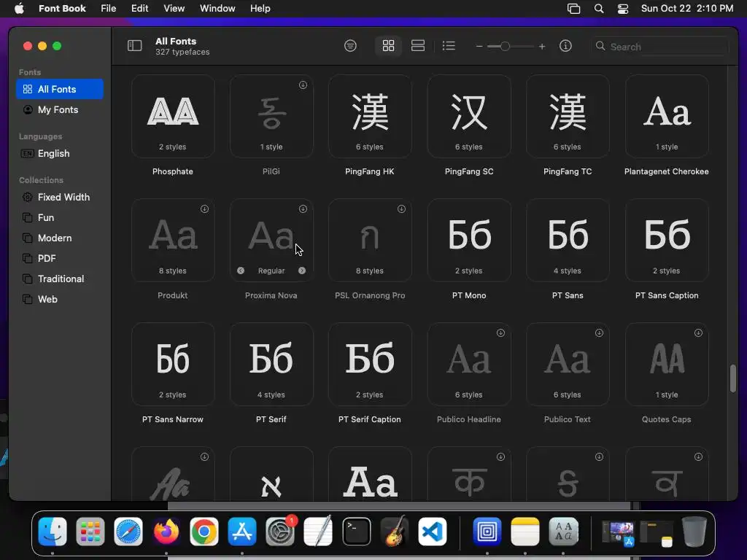747x560 pixels.
Task: Switch to grid view
Action: click(x=388, y=46)
